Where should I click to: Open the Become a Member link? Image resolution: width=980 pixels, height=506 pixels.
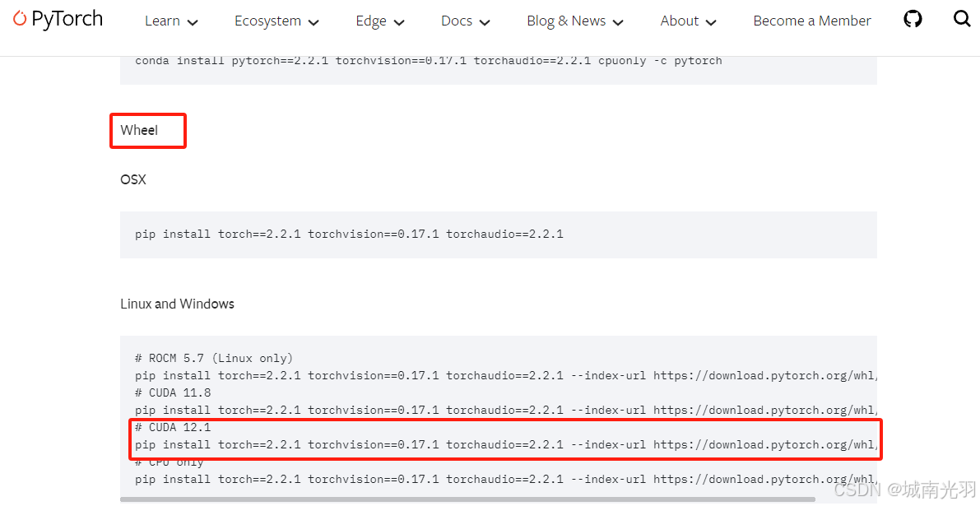tap(812, 21)
